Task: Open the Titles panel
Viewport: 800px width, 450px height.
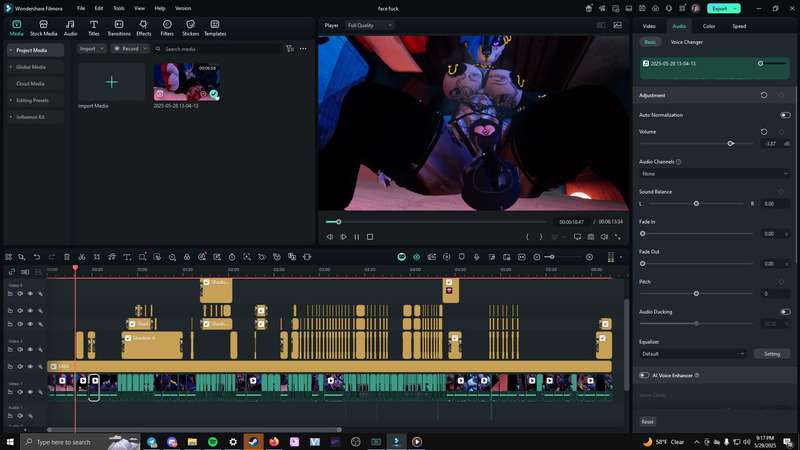Action: pos(93,28)
